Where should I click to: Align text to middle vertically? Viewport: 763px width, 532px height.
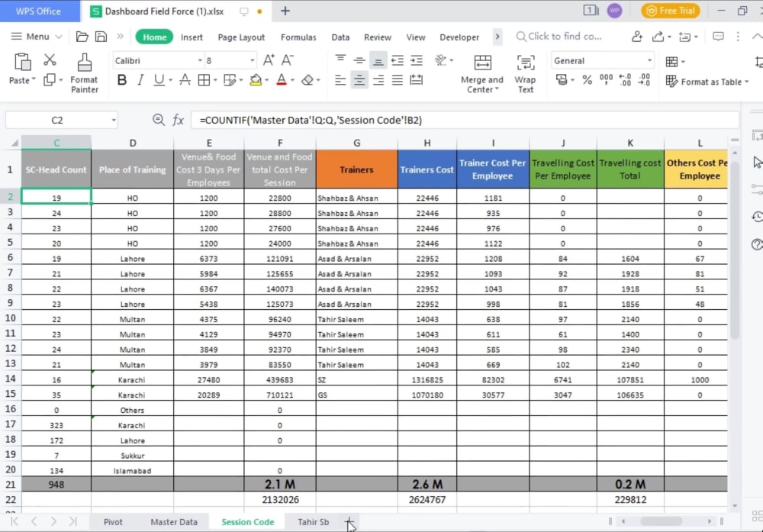tap(359, 60)
